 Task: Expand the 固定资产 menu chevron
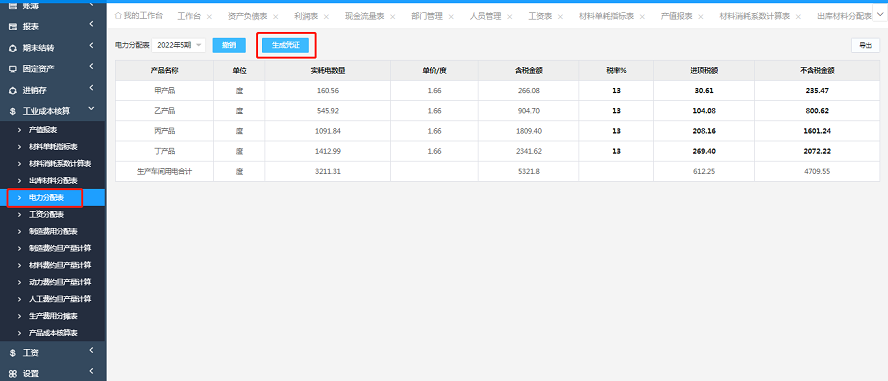tap(91, 67)
